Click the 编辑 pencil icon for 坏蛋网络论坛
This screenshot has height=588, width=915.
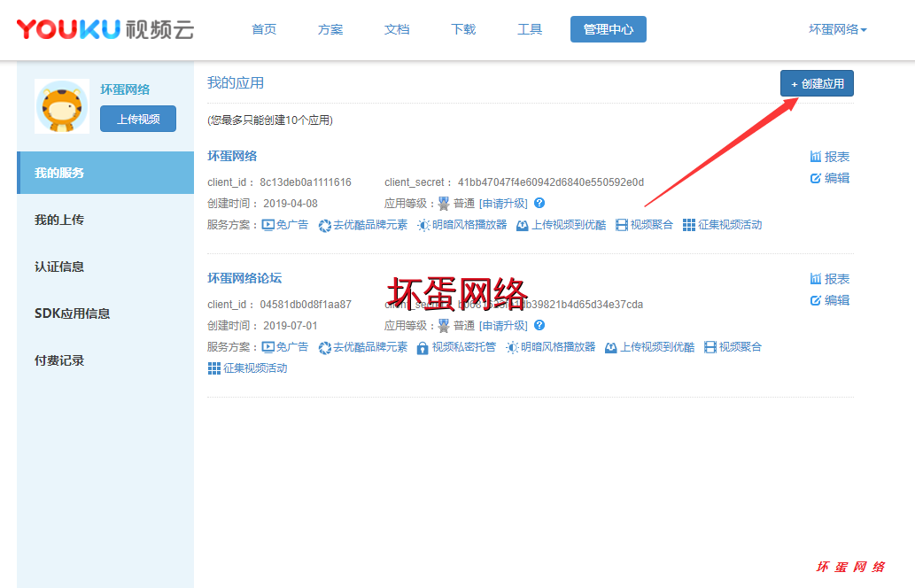click(x=816, y=300)
